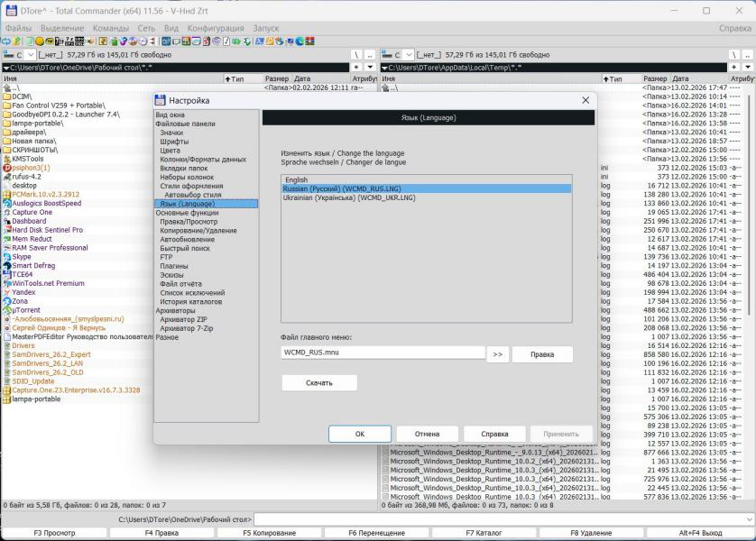Screen dimensions: 756x541
Task: Click the psiphon3 shortcut icon
Action: (x=7, y=168)
